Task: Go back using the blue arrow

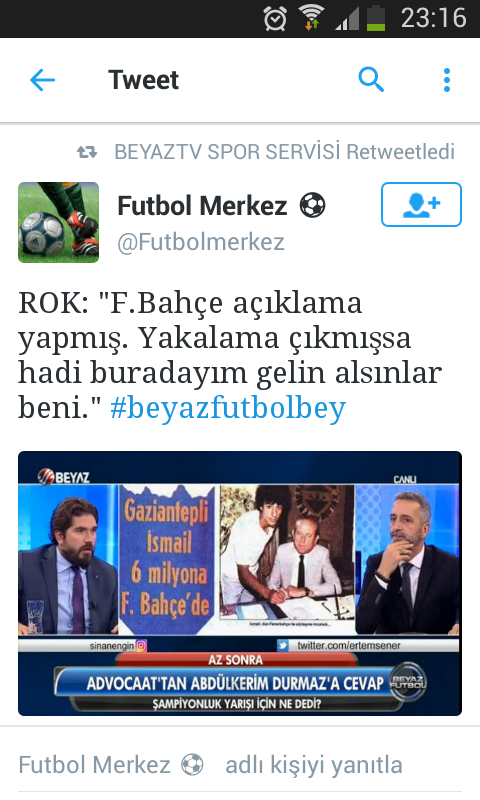Action: coord(42,80)
